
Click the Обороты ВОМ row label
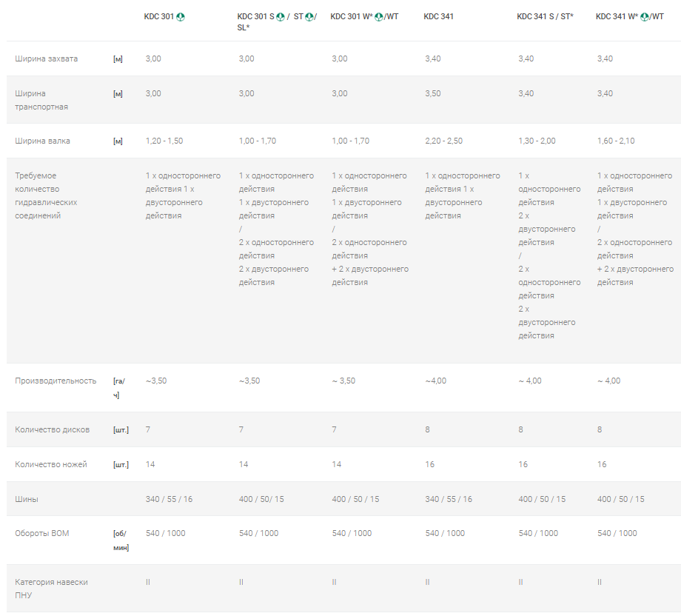(41, 533)
